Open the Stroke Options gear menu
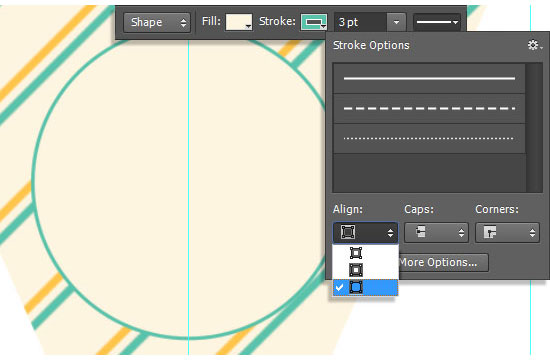The image size is (550, 360). [x=534, y=45]
